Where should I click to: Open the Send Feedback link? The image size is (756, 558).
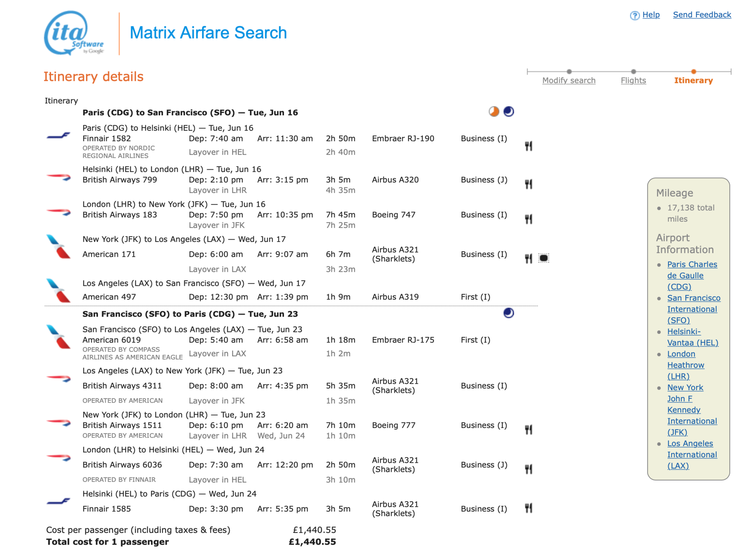click(x=702, y=15)
